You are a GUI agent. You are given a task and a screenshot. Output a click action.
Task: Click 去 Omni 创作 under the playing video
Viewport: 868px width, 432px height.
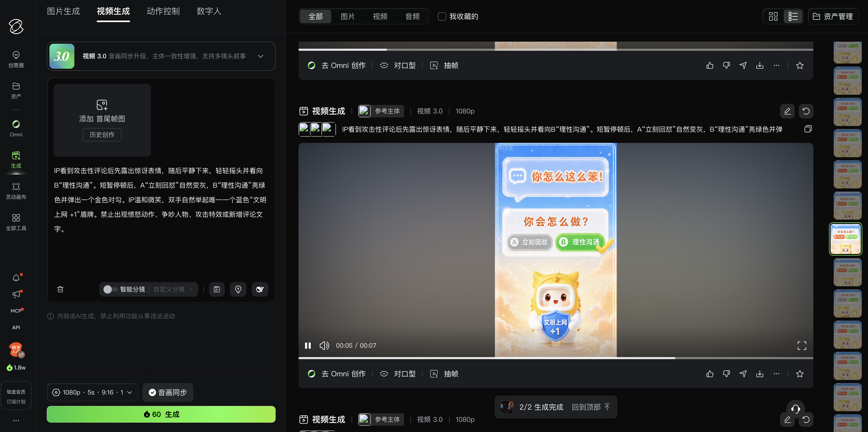click(x=337, y=374)
